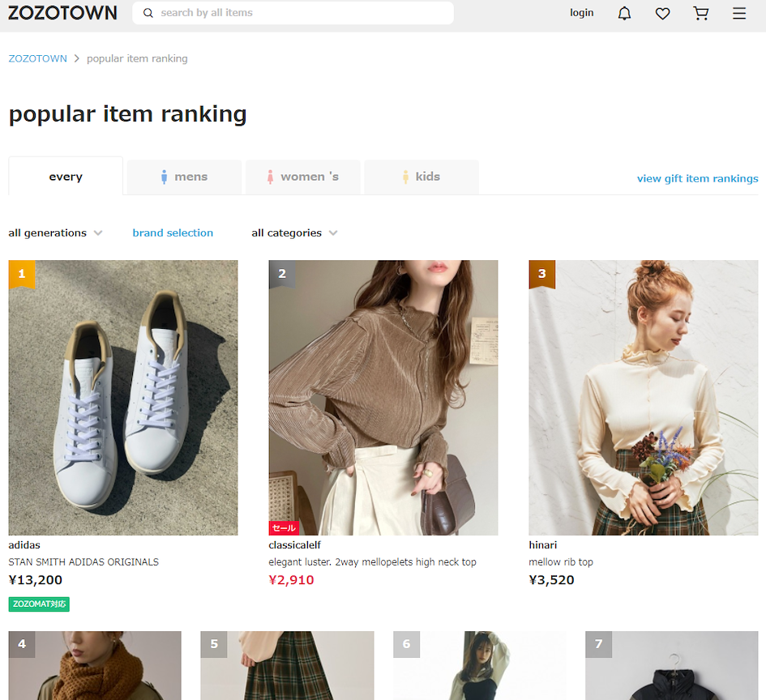Viewport: 766px width, 700px height.
Task: Click the ZOZOTOWN logo
Action: 62,13
